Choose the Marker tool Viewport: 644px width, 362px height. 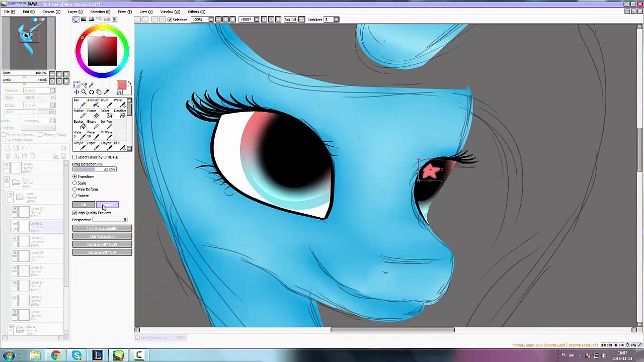pos(79,114)
